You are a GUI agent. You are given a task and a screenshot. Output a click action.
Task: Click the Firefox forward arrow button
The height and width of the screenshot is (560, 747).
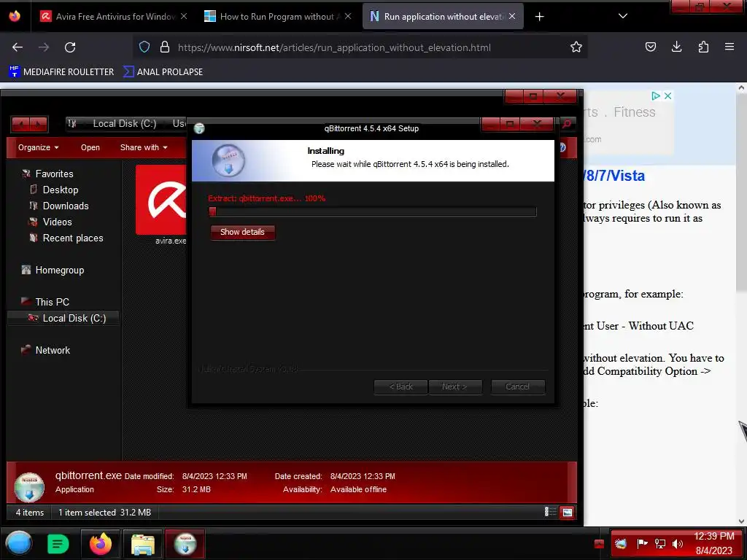(43, 47)
